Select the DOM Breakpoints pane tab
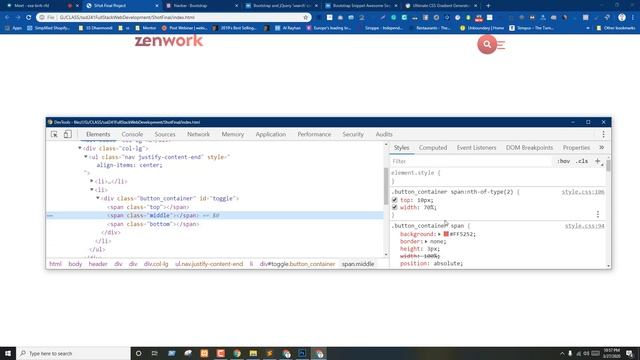Viewport: 640px width, 360px height. pyautogui.click(x=529, y=148)
